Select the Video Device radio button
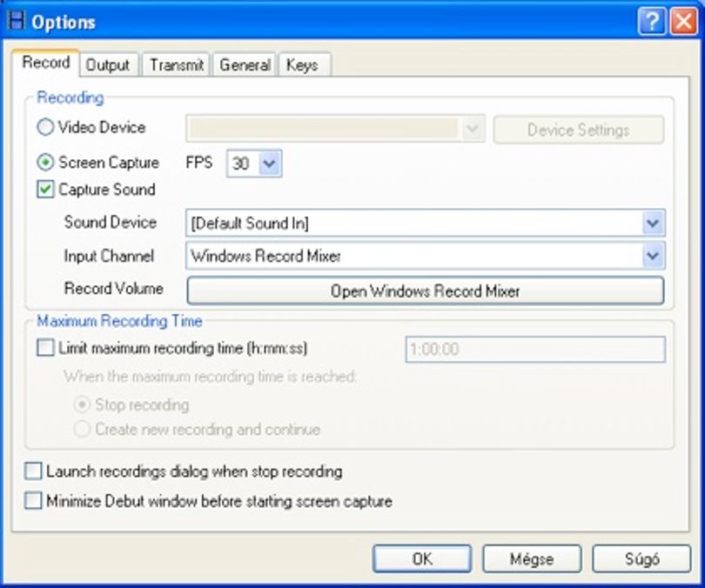Viewport: 705px width, 588px height. pos(45,127)
